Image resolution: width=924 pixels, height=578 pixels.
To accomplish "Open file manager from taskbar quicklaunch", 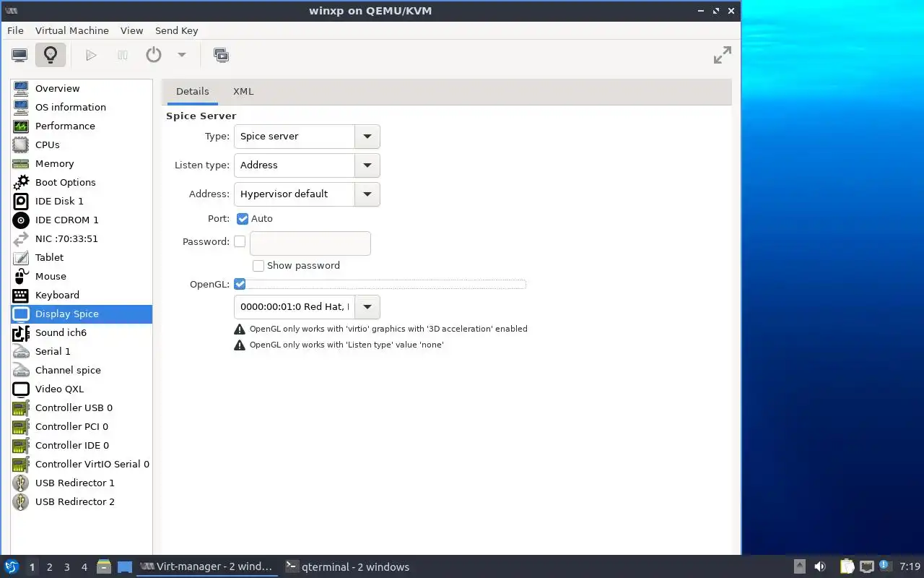I will click(104, 566).
